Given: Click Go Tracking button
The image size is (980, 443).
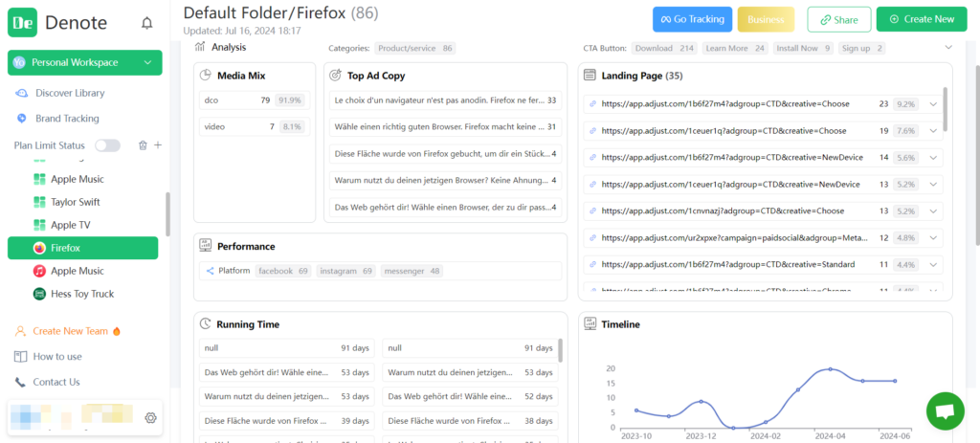Looking at the screenshot, I should [x=693, y=19].
